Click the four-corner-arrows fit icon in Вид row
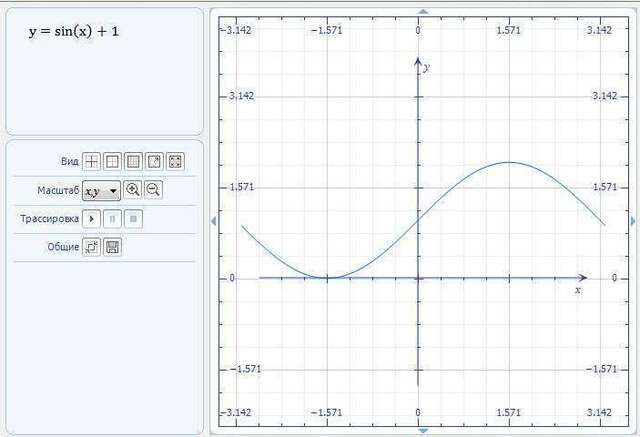This screenshot has height=437, width=640. [175, 162]
